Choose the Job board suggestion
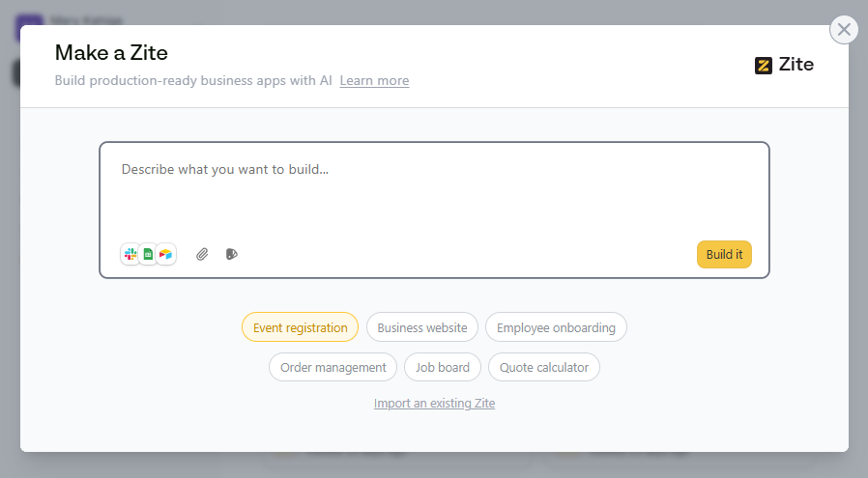The width and height of the screenshot is (868, 478). (x=443, y=367)
